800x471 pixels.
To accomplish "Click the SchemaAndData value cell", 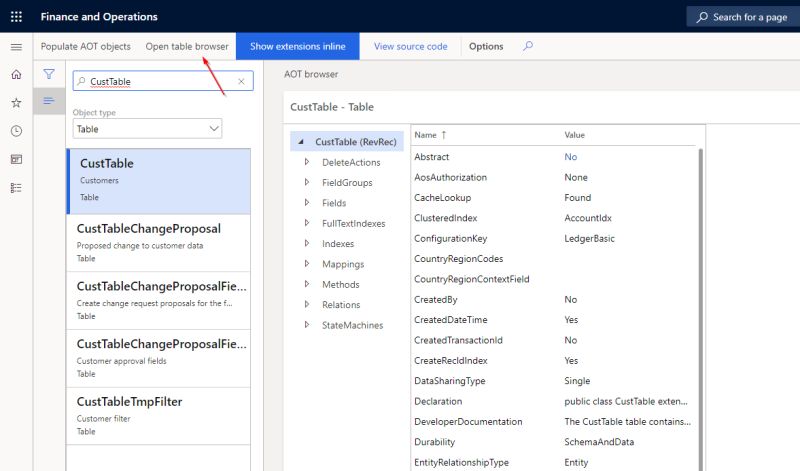I will [599, 442].
